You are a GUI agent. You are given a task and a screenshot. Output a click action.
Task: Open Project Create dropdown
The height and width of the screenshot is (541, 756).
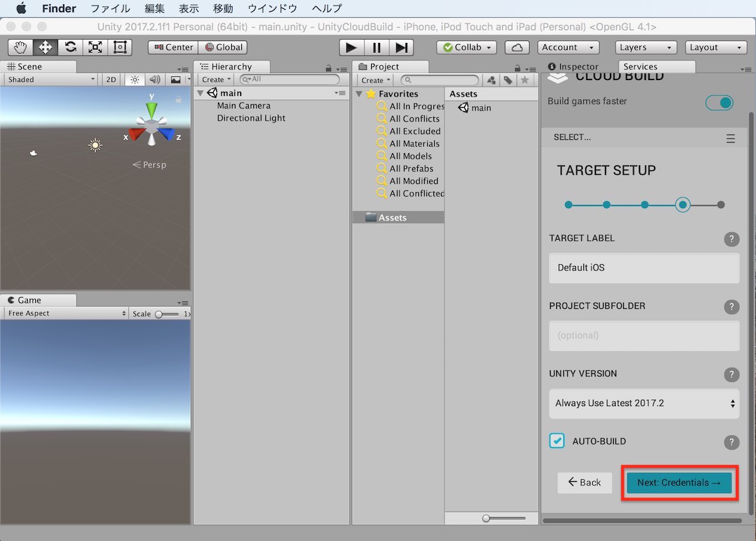pyautogui.click(x=375, y=80)
